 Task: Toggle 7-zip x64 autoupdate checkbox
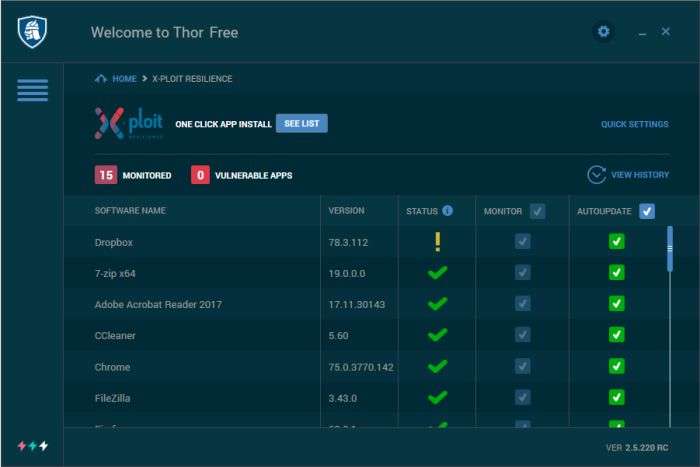(617, 272)
